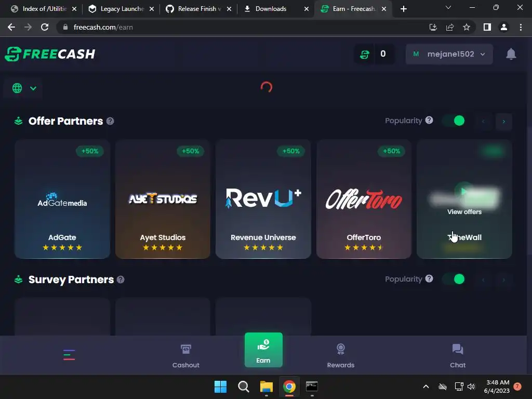Viewport: 532px width, 399px height.
Task: Open a new browser tab
Action: pyautogui.click(x=403, y=9)
